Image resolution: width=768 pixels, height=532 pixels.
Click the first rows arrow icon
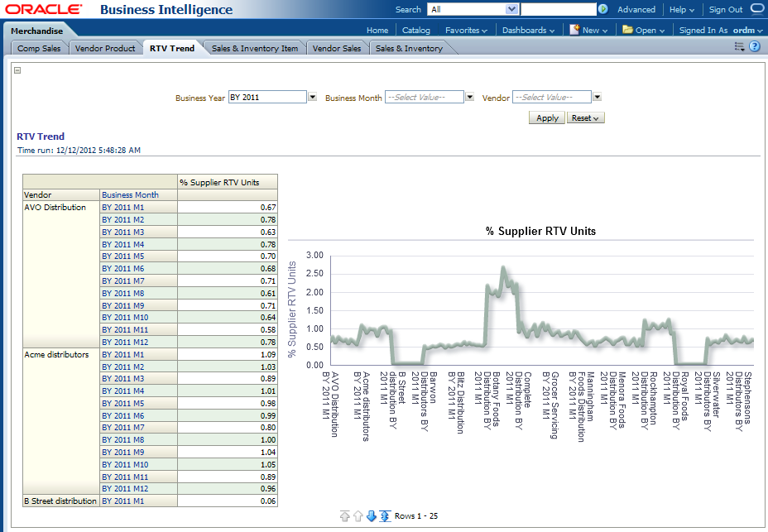(344, 516)
